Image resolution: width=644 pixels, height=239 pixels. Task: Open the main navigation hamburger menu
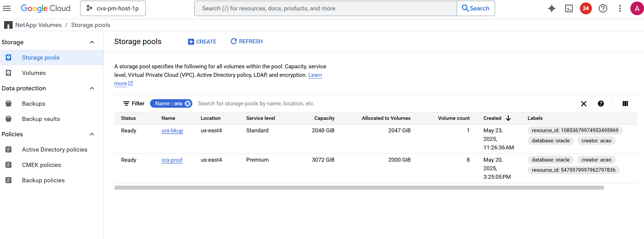pos(7,8)
